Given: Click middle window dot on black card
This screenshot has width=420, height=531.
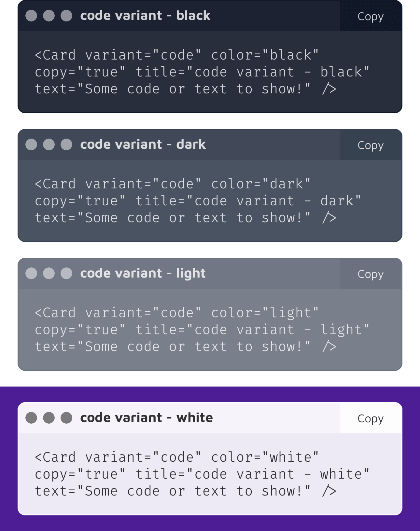Looking at the screenshot, I should point(49,16).
